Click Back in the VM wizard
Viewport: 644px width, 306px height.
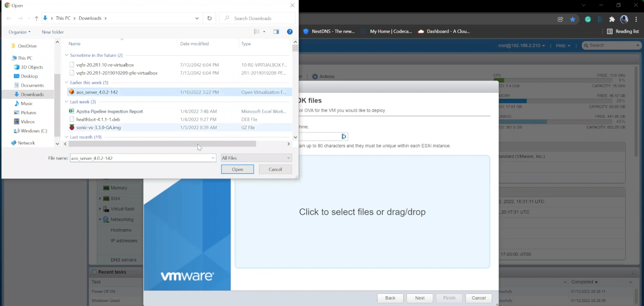tap(390, 298)
